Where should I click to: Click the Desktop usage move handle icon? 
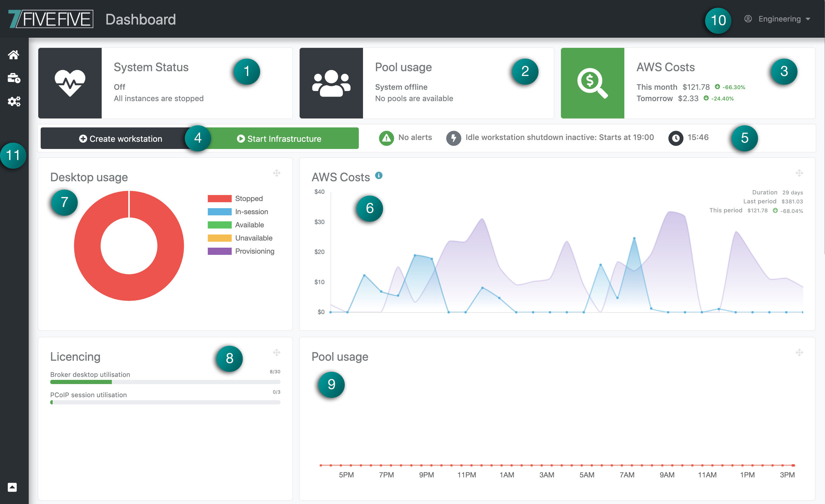277,173
